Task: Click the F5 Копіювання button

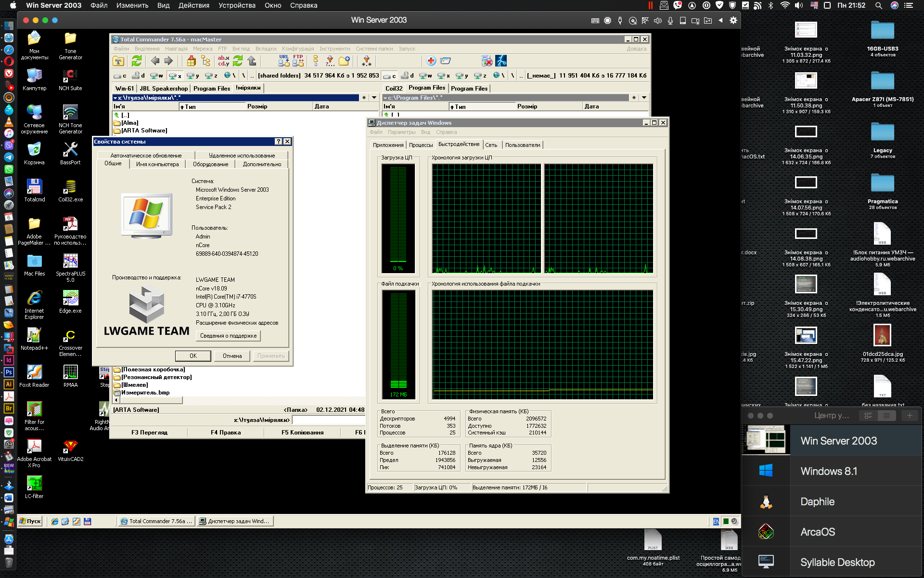Action: click(x=303, y=433)
